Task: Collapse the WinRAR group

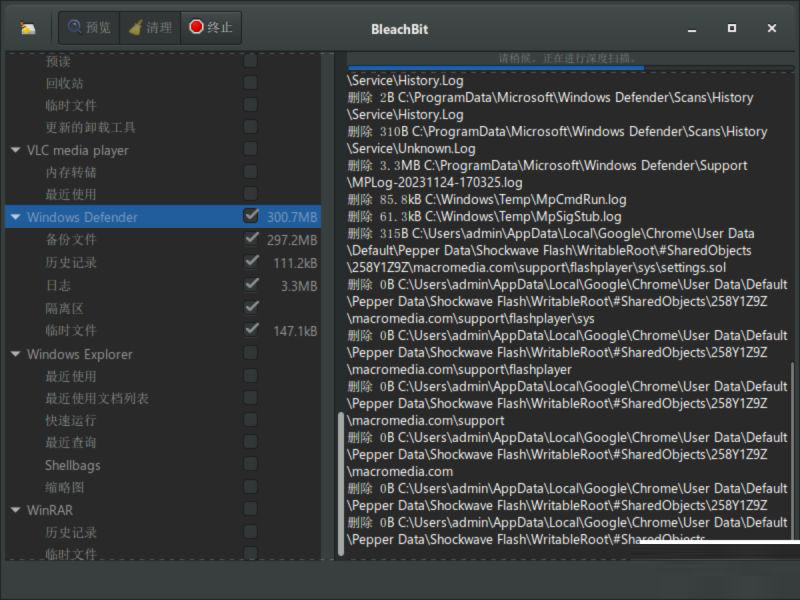Action: (x=15, y=510)
